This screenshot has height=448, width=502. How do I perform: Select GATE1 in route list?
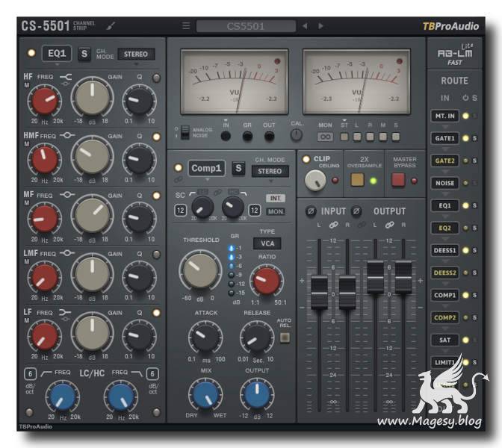[x=444, y=138]
